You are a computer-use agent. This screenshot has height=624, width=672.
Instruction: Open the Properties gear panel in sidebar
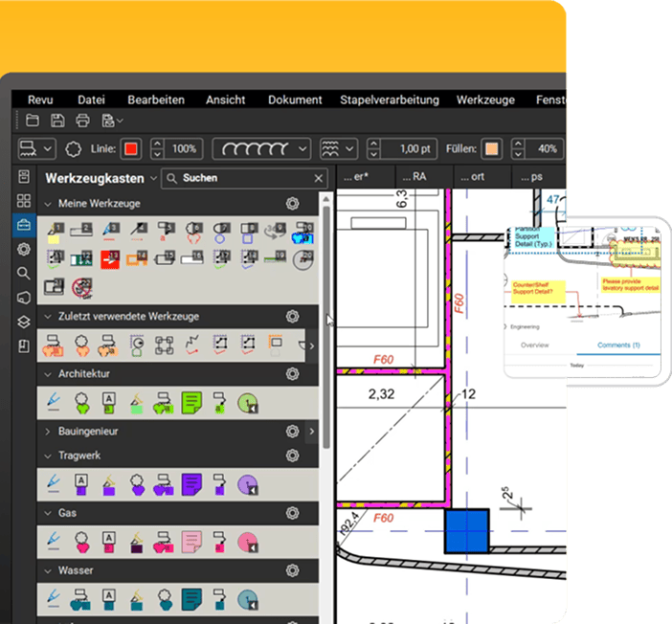click(x=24, y=249)
